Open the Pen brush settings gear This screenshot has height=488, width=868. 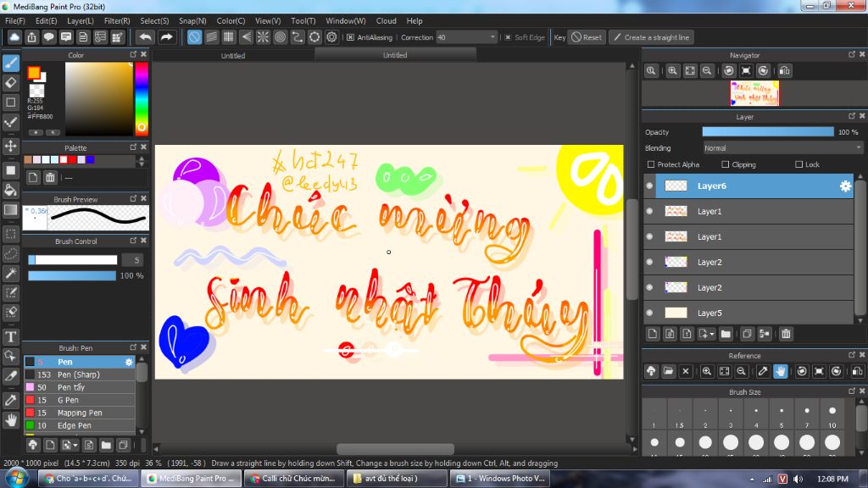pos(129,362)
